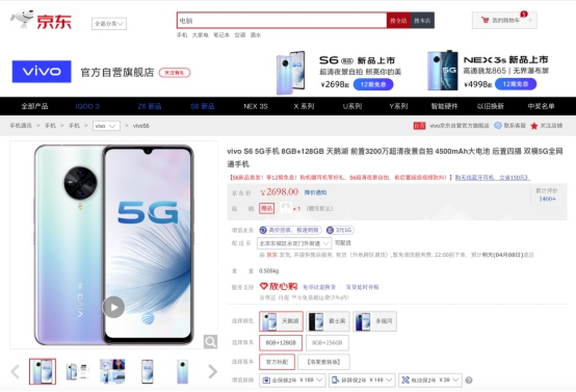Click the vivo brand logo

pyautogui.click(x=42, y=71)
